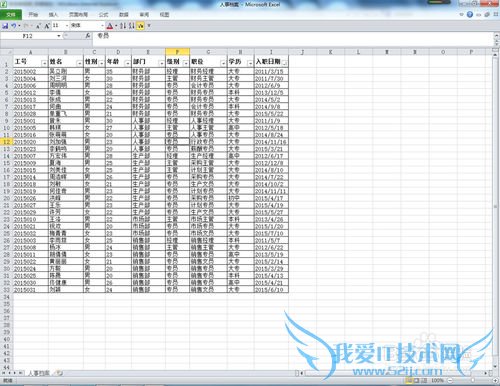This screenshot has height=386, width=500.
Task: Open the 年龄 column filter dropdown
Action: [127, 63]
